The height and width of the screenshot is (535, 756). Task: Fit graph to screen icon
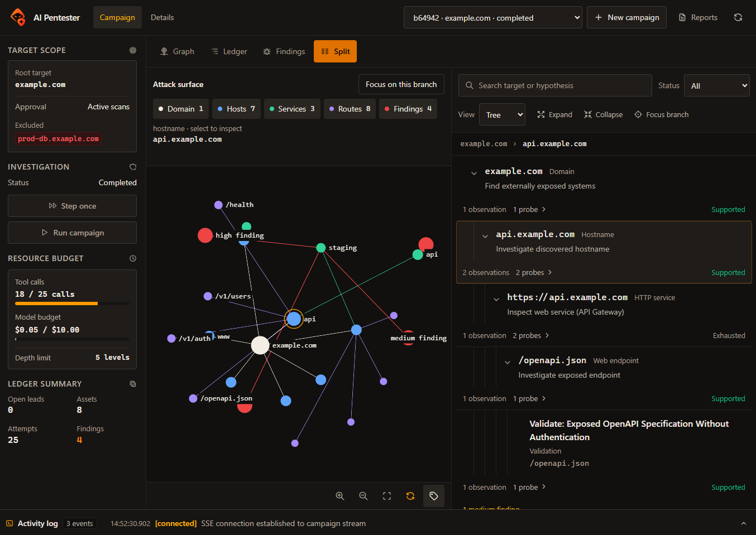click(387, 496)
